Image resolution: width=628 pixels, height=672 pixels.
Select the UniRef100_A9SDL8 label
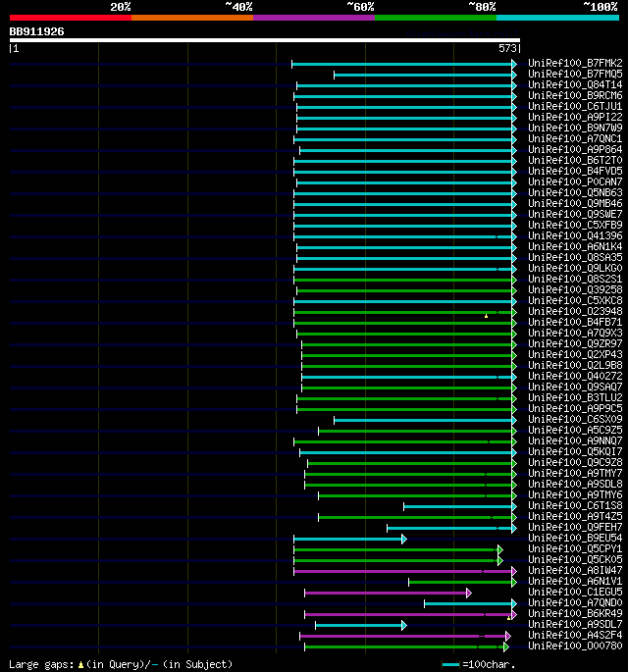pyautogui.click(x=575, y=484)
